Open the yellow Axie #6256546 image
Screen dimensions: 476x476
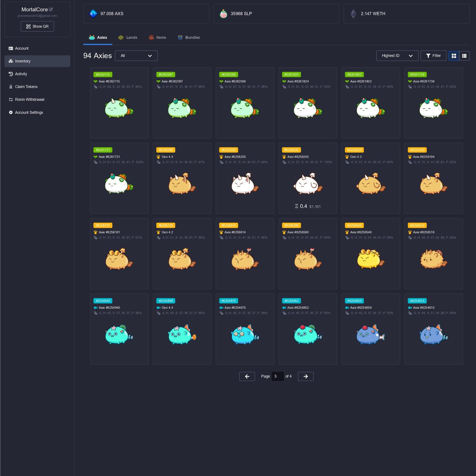point(370,259)
